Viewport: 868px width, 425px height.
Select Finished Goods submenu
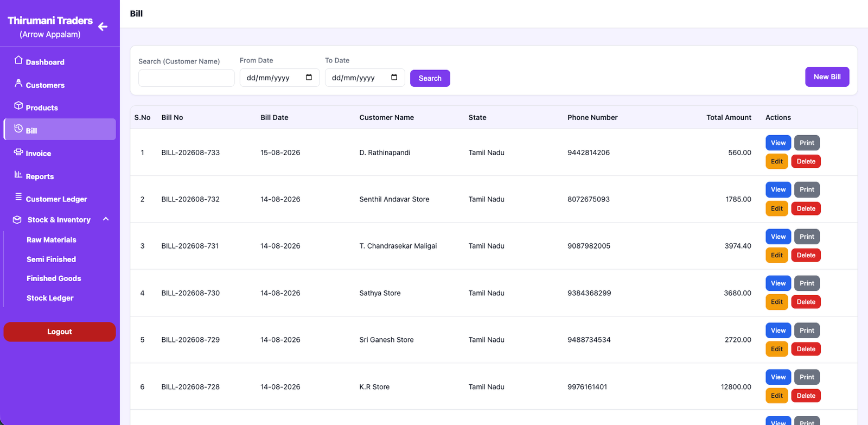pos(54,278)
